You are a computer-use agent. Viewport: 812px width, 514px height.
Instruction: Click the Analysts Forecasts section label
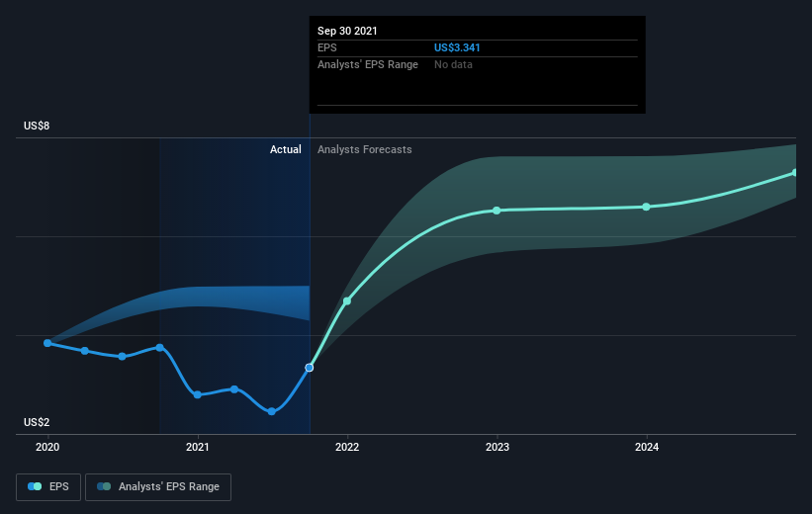click(365, 149)
